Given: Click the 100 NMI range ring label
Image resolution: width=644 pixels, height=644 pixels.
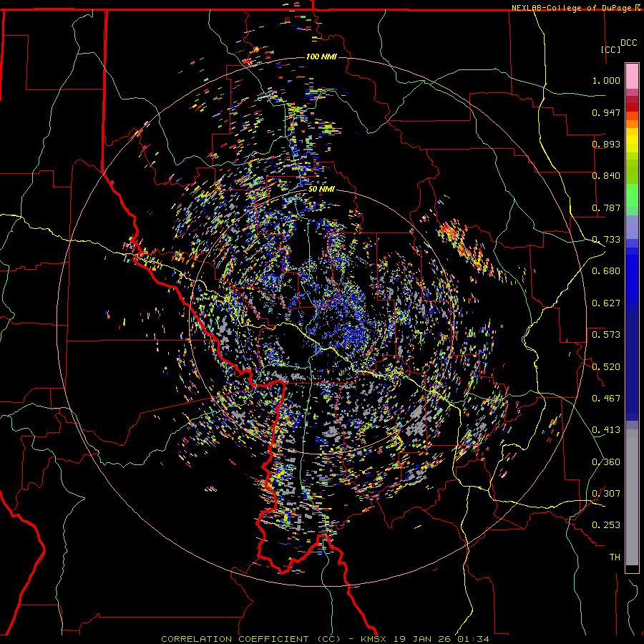Looking at the screenshot, I should [x=321, y=57].
